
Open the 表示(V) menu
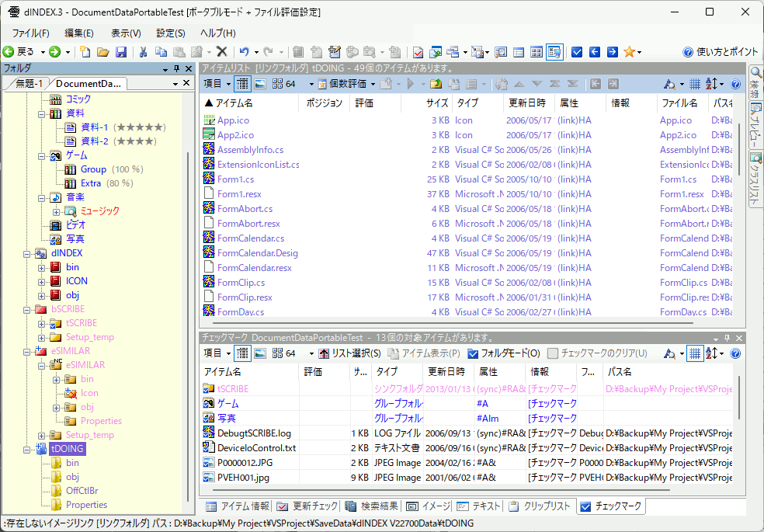coord(126,33)
